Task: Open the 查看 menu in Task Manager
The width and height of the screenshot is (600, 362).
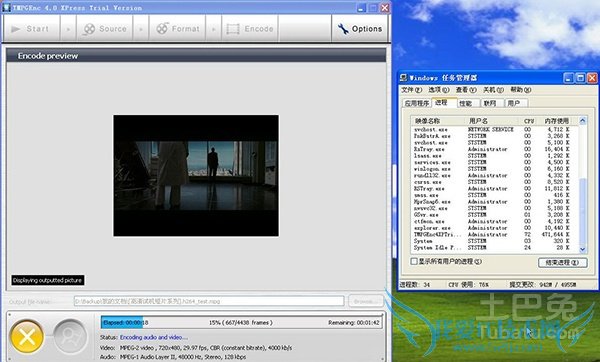Action: (466, 90)
